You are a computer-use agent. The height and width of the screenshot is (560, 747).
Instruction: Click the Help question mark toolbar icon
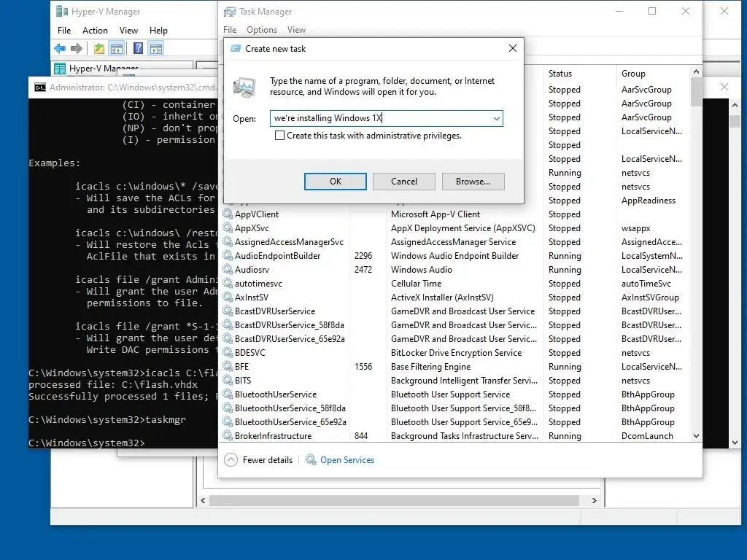[138, 48]
